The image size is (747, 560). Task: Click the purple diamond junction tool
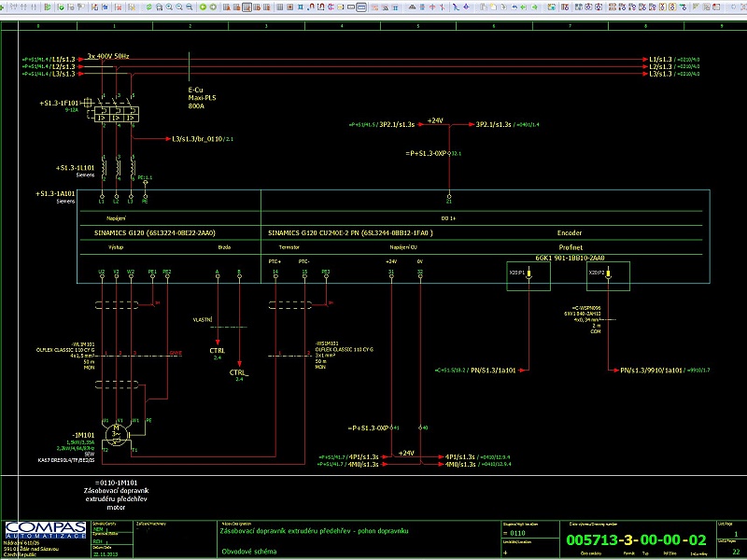point(466,7)
